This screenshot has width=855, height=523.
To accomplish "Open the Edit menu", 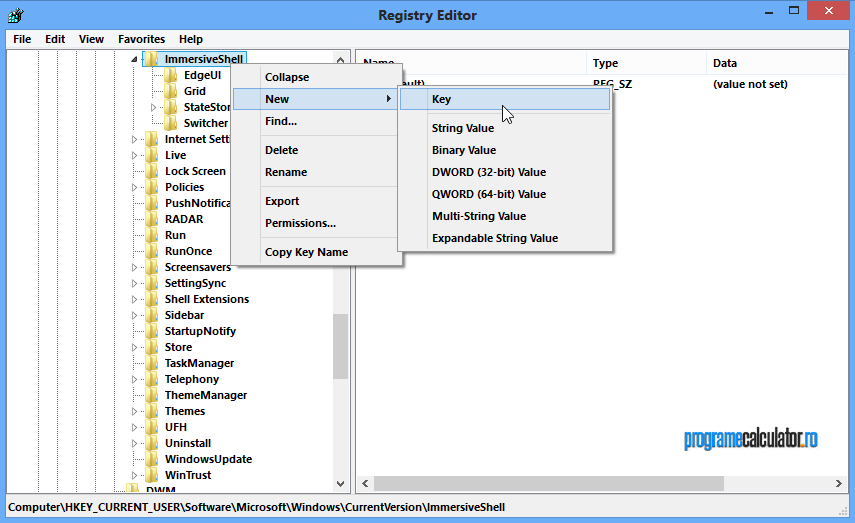I will 55,39.
